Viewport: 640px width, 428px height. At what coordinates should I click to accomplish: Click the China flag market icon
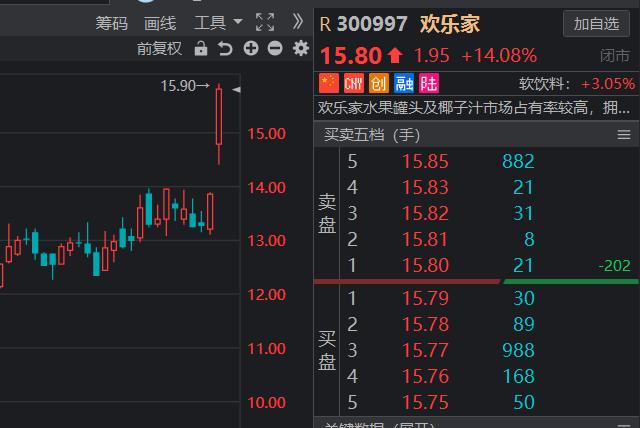[329, 83]
